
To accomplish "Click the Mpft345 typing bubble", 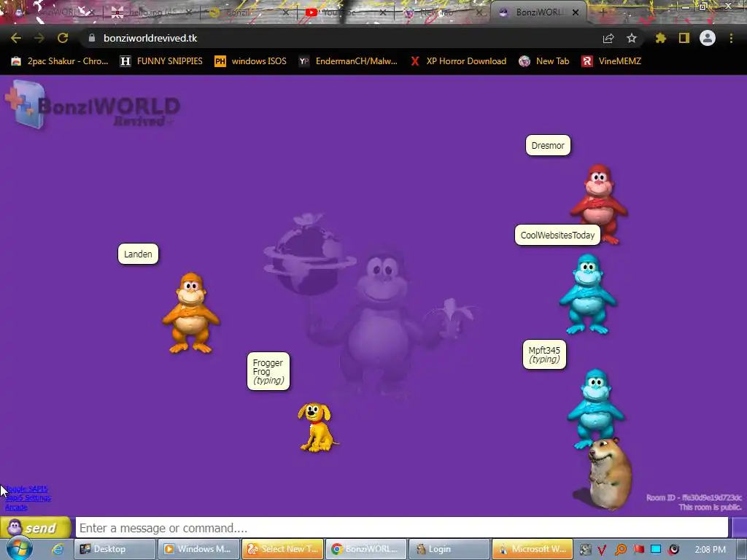I will click(x=544, y=354).
